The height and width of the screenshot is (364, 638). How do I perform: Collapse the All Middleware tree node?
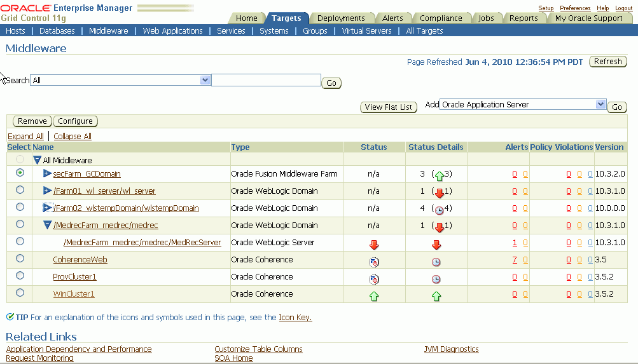pyautogui.click(x=38, y=160)
